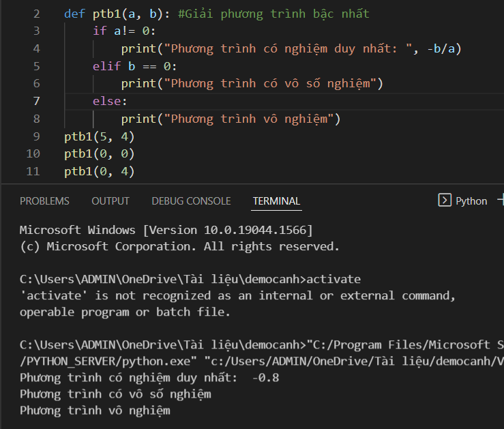
Task: Click the '-b/a' expression on line 4
Action: pyautogui.click(x=441, y=49)
